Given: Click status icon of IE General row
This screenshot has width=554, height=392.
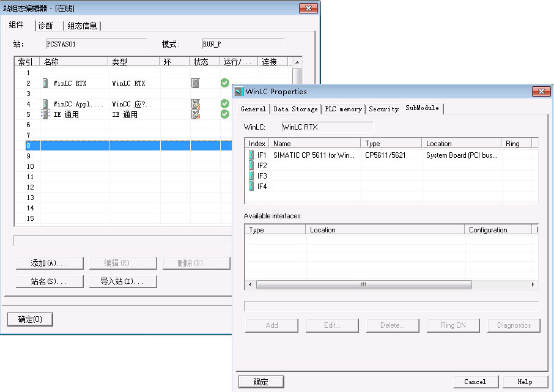Looking at the screenshot, I should 196,114.
